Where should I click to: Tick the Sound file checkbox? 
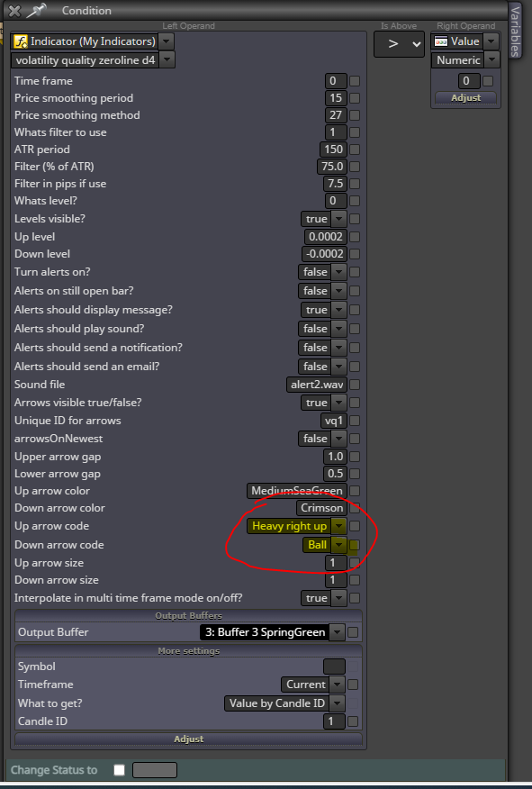355,385
